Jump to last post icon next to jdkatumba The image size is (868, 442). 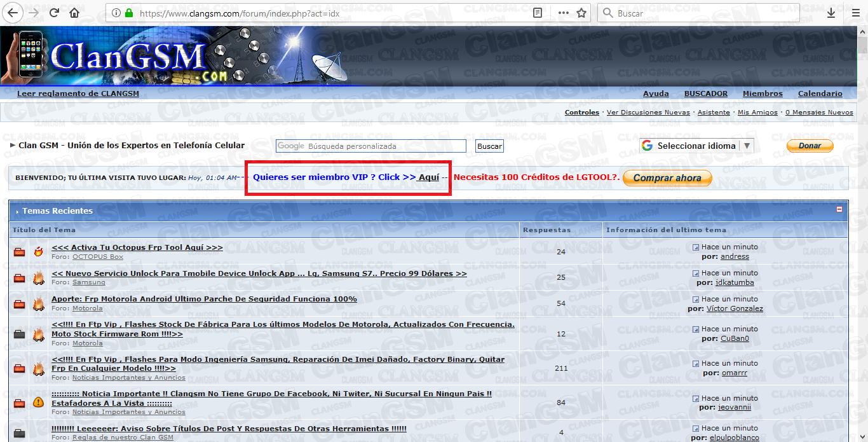(x=696, y=273)
